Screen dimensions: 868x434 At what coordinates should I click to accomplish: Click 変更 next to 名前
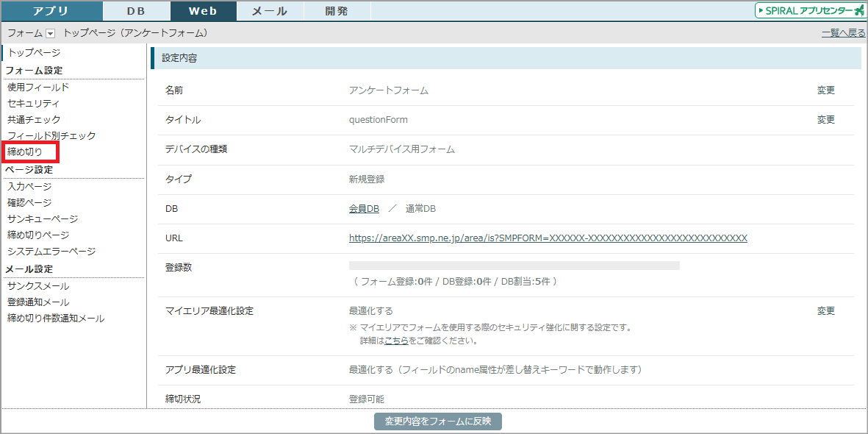pos(826,90)
